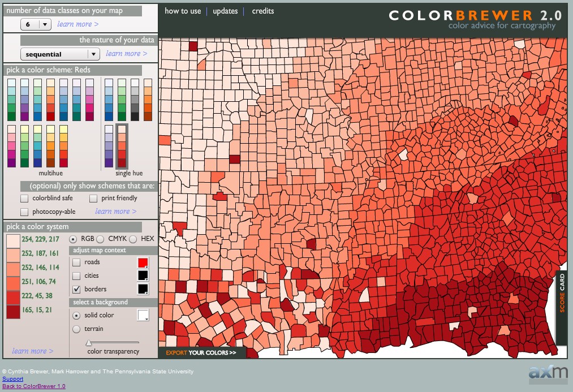The height and width of the screenshot is (392, 573).
Task: Open the how to use menu
Action: tap(183, 11)
